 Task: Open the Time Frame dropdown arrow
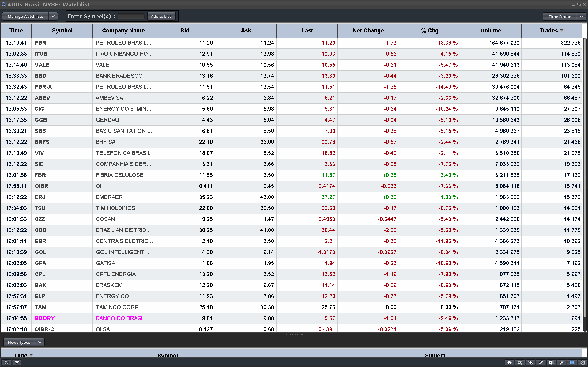coord(581,17)
